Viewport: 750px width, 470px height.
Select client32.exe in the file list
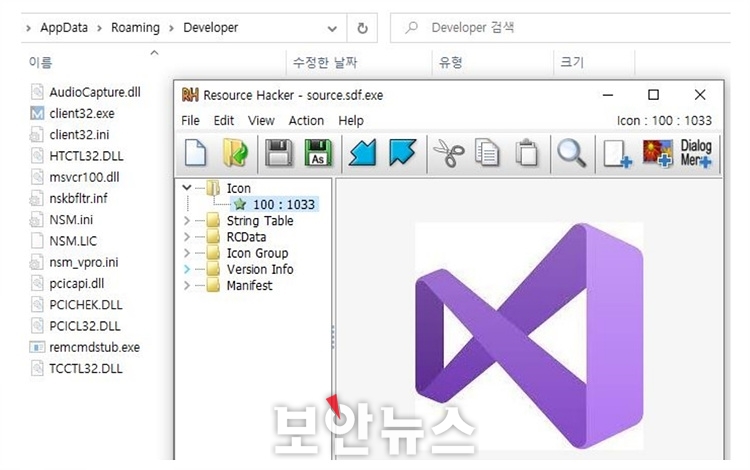point(79,113)
